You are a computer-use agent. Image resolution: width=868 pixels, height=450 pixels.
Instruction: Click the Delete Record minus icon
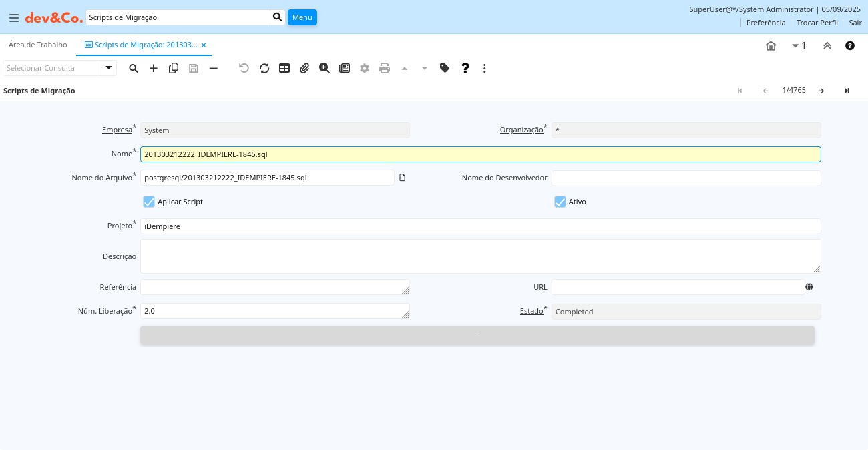click(x=214, y=68)
